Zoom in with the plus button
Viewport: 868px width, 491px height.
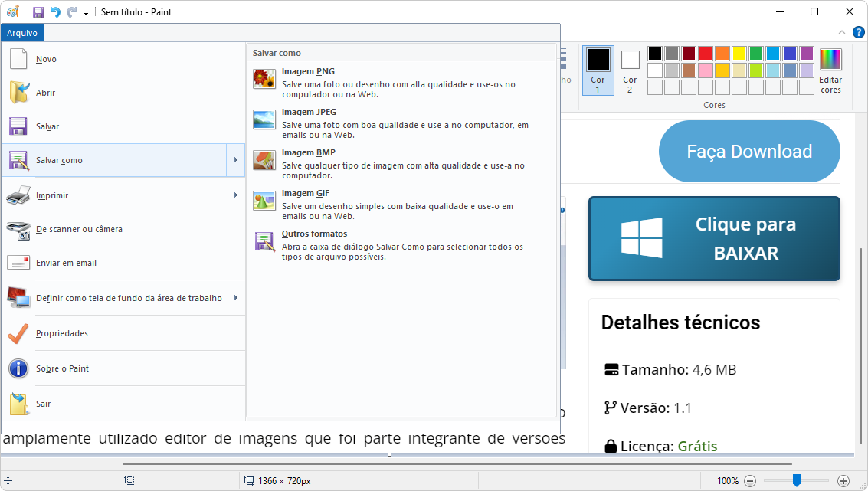click(x=843, y=481)
